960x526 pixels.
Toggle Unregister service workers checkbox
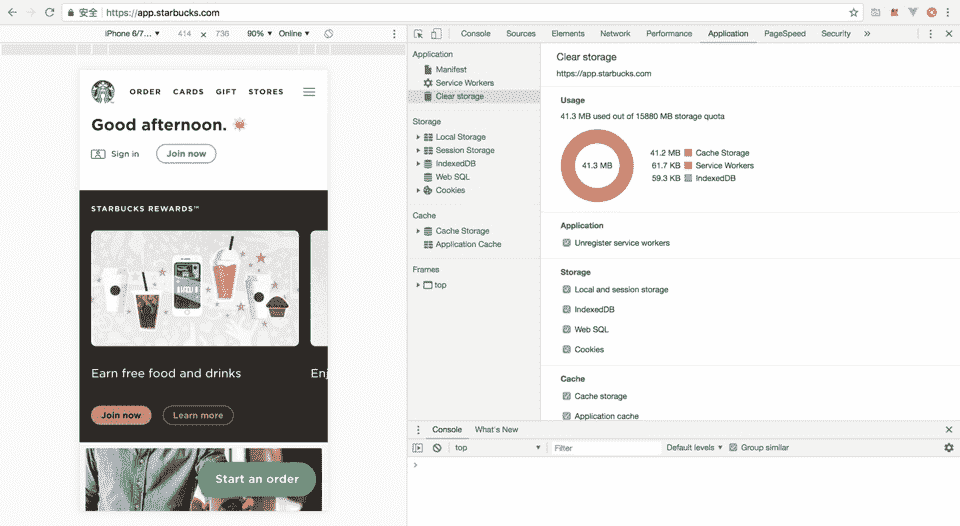pos(566,242)
